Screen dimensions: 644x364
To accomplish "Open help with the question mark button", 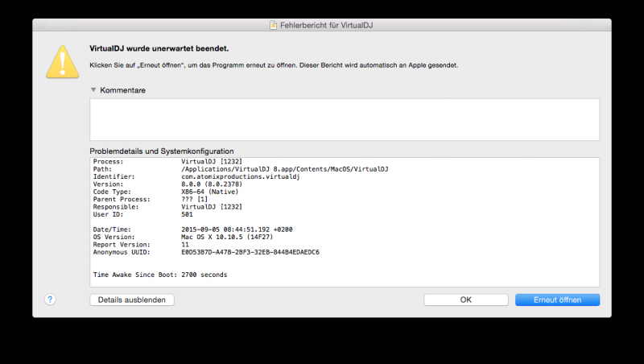I will tap(50, 300).
